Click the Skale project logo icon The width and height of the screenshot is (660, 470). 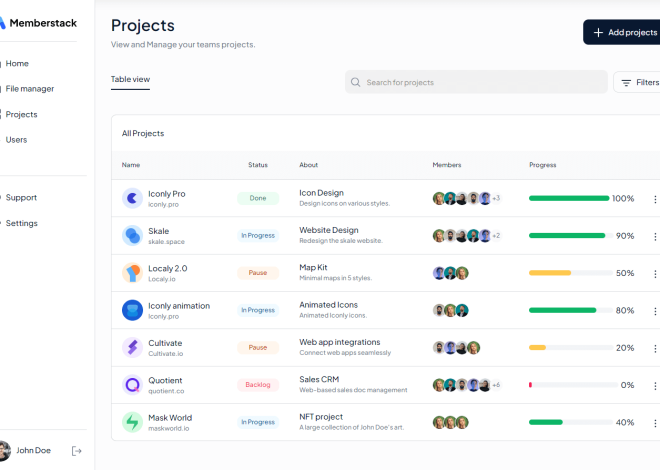tap(132, 236)
